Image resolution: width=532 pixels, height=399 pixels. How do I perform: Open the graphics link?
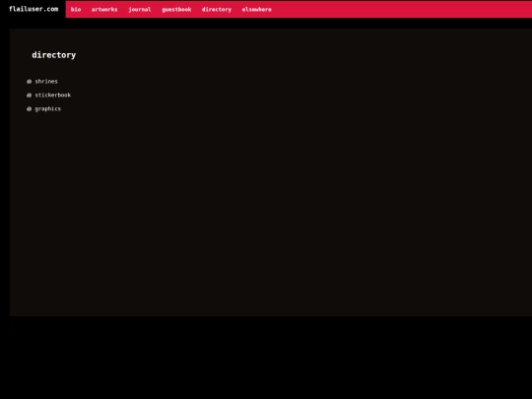point(48,109)
